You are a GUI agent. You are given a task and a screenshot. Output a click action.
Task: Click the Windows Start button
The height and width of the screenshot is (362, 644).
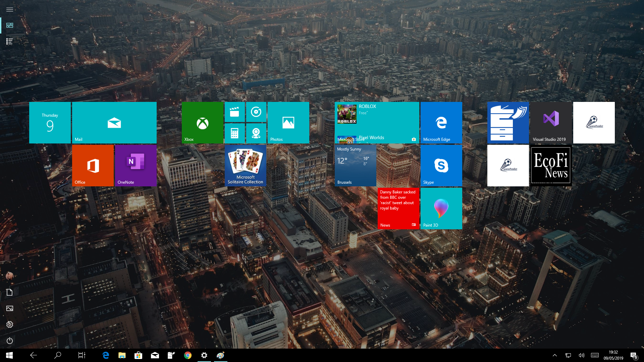[x=9, y=355]
